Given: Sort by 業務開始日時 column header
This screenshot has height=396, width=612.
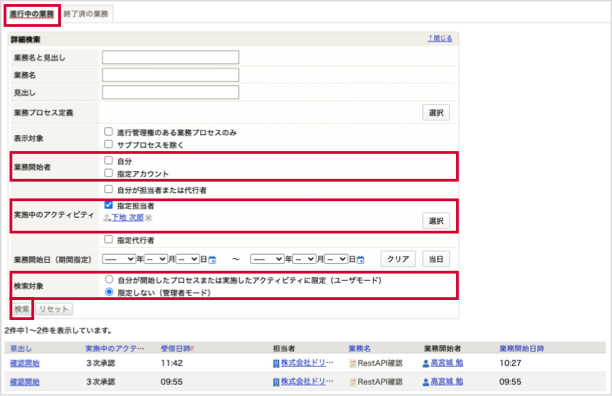Looking at the screenshot, I should click(522, 349).
